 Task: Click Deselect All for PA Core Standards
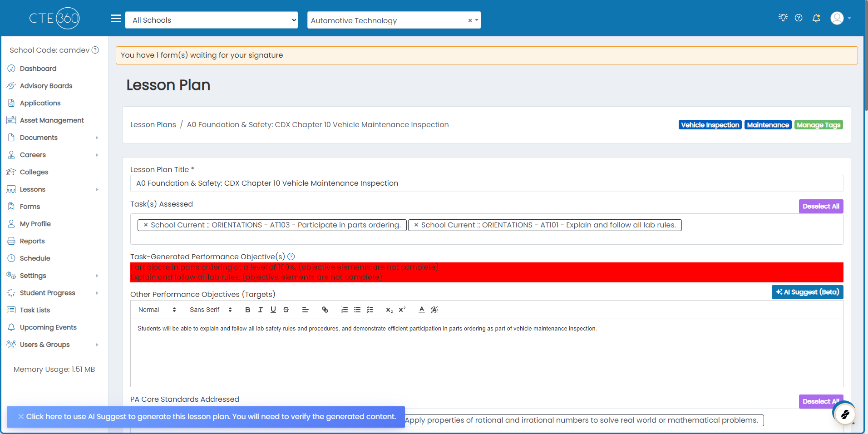pos(821,401)
